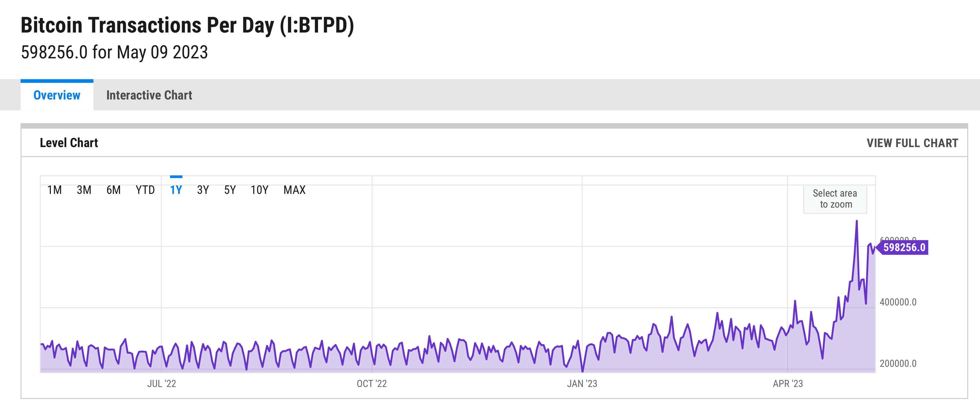Screen dimensions: 980x413
Task: Select the 1M time range
Action: (54, 190)
